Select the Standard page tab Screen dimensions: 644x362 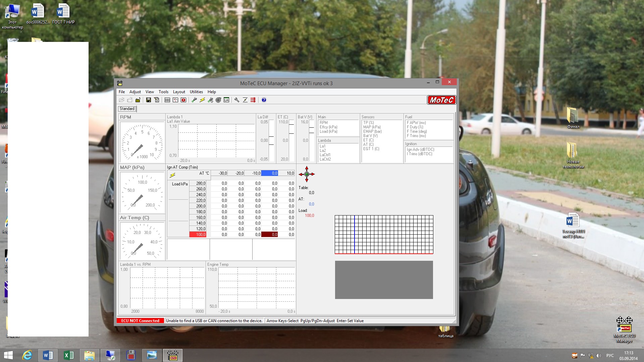[127, 109]
